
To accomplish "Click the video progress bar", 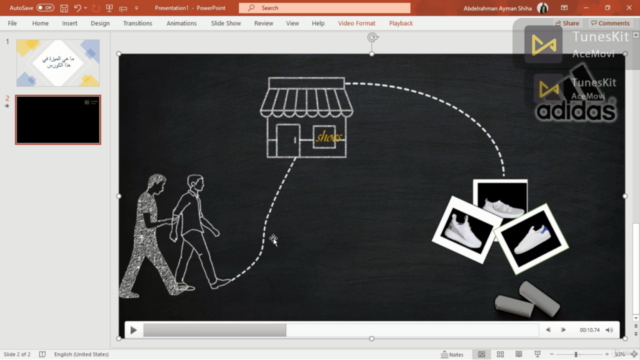I will [x=341, y=330].
